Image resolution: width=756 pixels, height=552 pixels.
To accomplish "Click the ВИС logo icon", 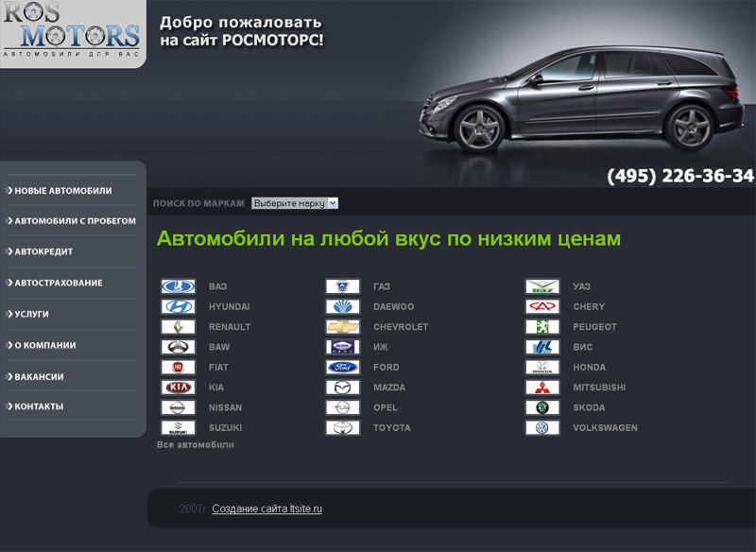I will pyautogui.click(x=542, y=347).
